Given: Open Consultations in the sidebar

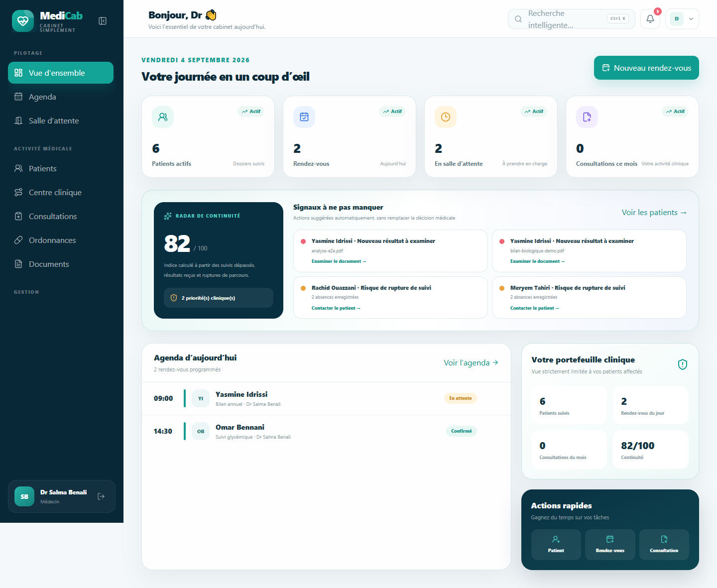Looking at the screenshot, I should [x=61, y=216].
